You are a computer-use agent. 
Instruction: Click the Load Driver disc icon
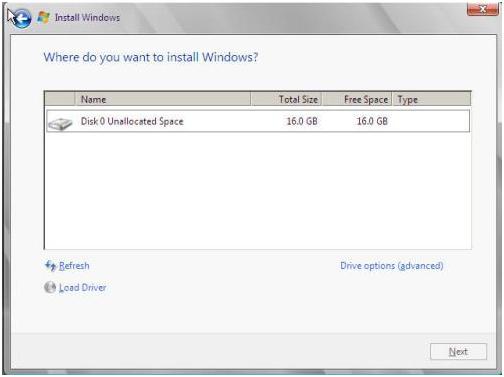[50, 287]
